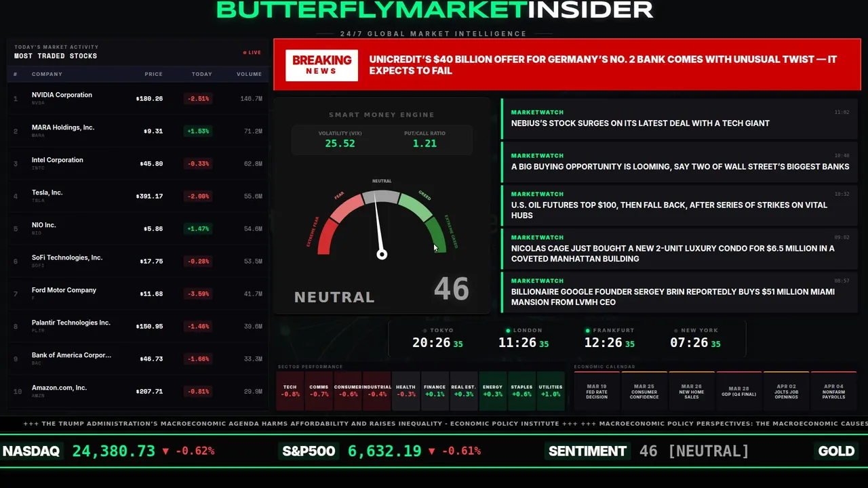
Task: Click the London clock 11:26
Action: [523, 343]
